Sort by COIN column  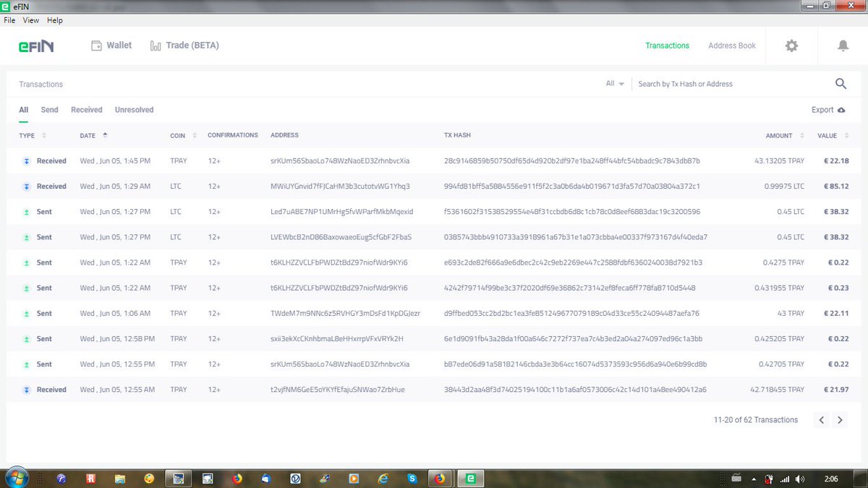(x=182, y=135)
